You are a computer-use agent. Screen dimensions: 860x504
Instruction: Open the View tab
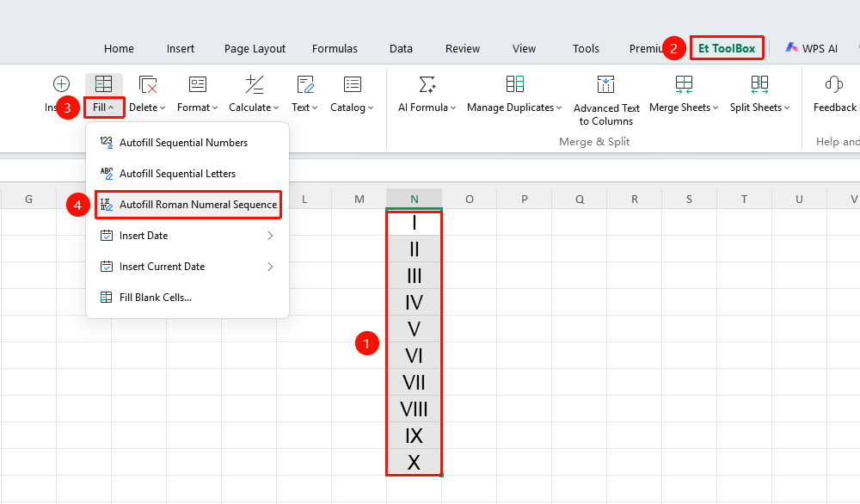point(524,49)
